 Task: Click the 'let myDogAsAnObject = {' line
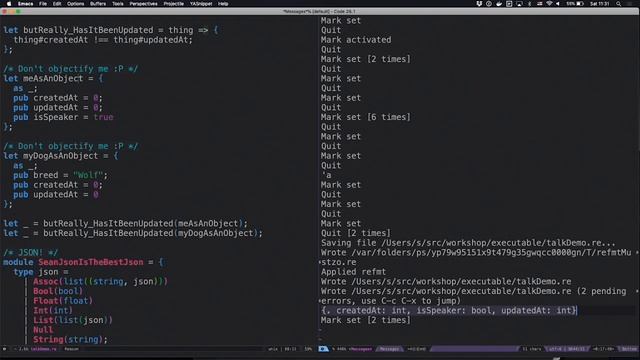[60, 156]
